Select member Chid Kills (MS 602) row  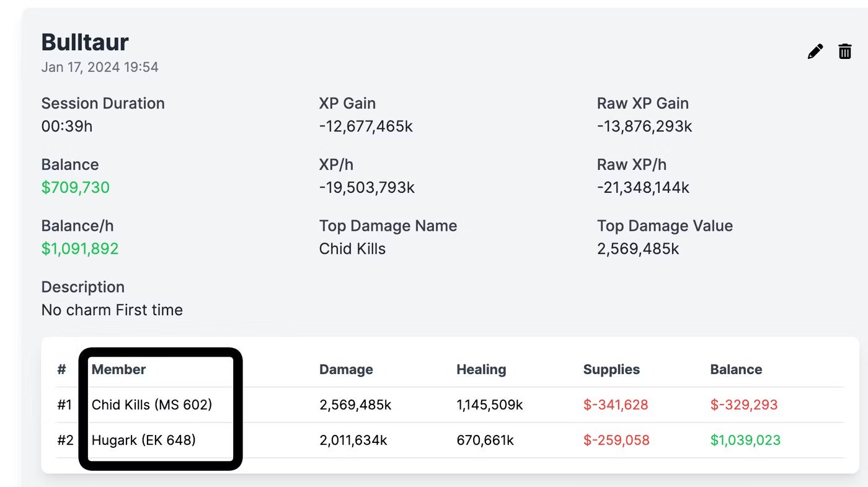coord(152,405)
